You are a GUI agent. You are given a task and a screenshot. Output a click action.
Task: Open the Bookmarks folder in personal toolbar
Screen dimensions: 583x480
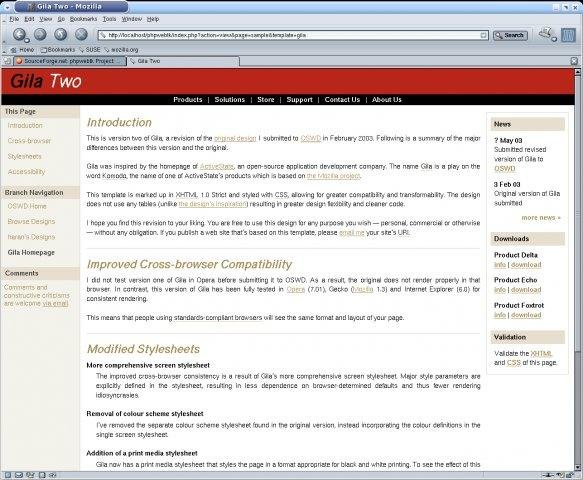tap(57, 50)
